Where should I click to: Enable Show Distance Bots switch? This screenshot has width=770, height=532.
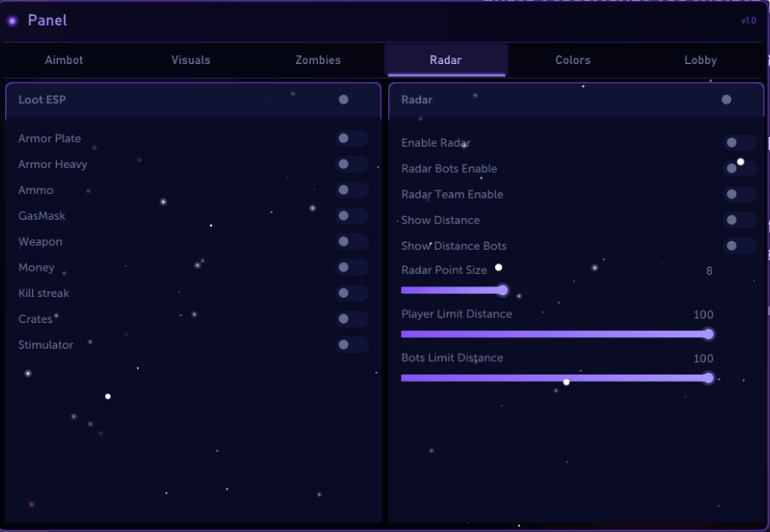click(x=740, y=246)
